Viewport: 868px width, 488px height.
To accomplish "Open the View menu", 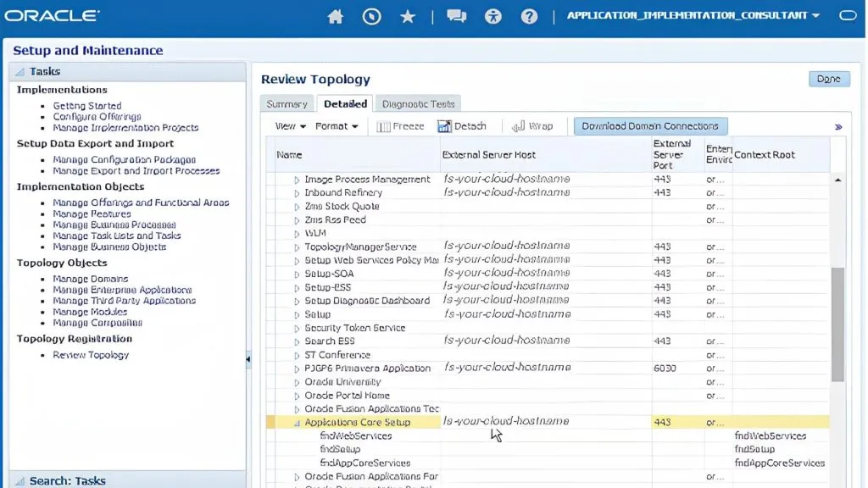I will [290, 127].
